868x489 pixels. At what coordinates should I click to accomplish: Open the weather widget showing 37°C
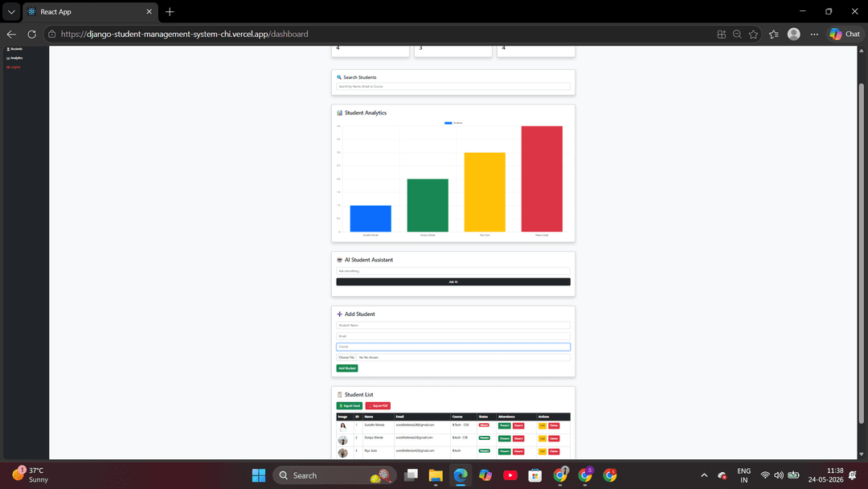31,475
